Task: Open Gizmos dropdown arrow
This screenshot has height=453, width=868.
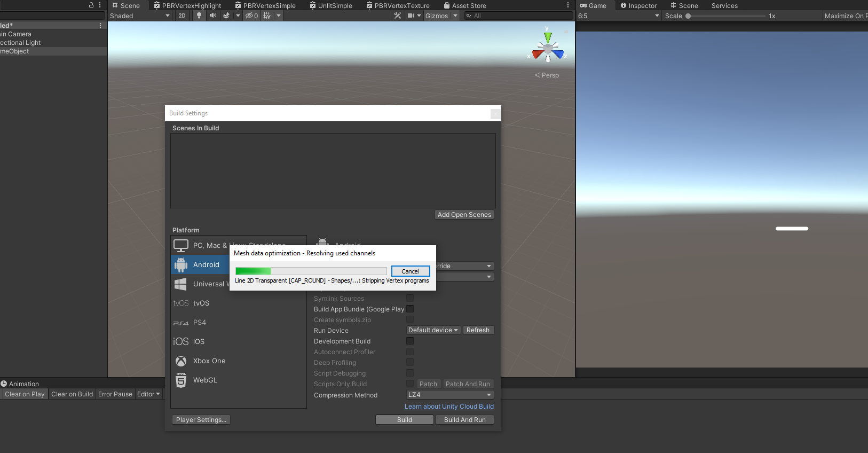Action: point(455,15)
